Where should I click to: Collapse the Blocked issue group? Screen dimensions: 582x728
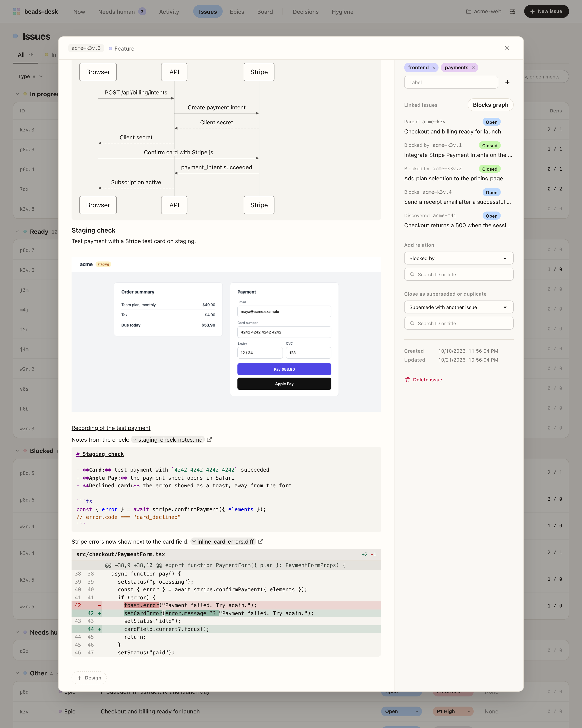pos(17,450)
